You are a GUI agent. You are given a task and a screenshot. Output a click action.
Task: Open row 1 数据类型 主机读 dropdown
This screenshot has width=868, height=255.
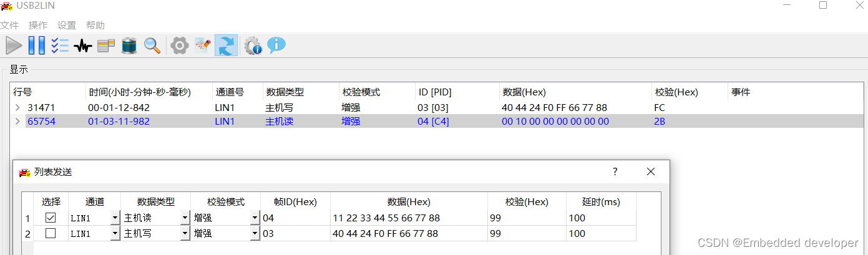pos(185,218)
